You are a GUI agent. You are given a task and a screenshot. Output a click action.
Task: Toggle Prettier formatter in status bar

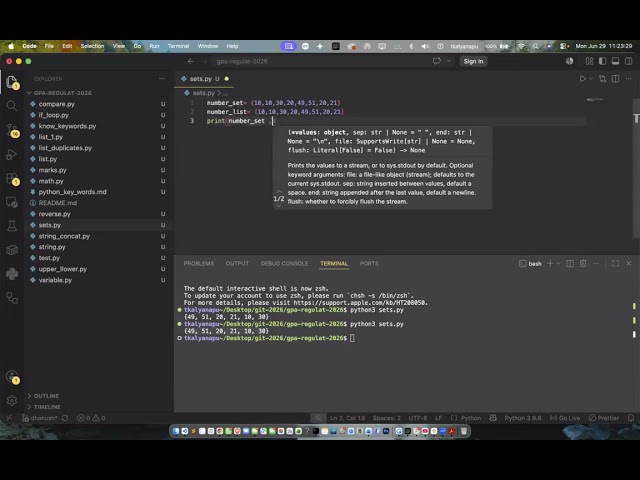[x=604, y=418]
